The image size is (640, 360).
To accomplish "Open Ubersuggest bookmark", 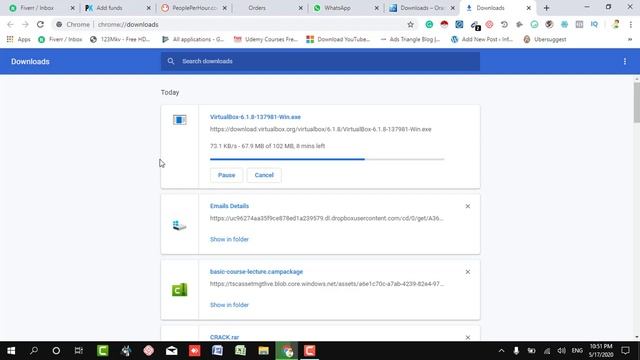I will point(545,39).
